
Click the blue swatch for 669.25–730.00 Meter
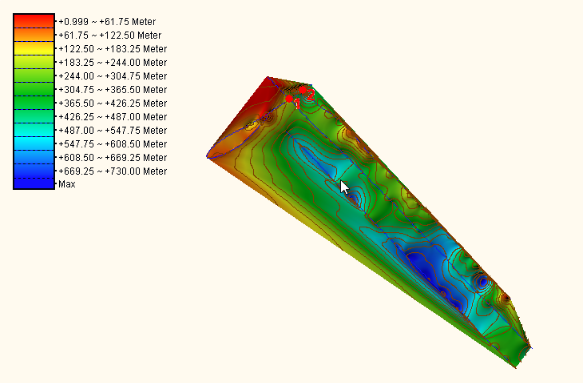click(34, 171)
